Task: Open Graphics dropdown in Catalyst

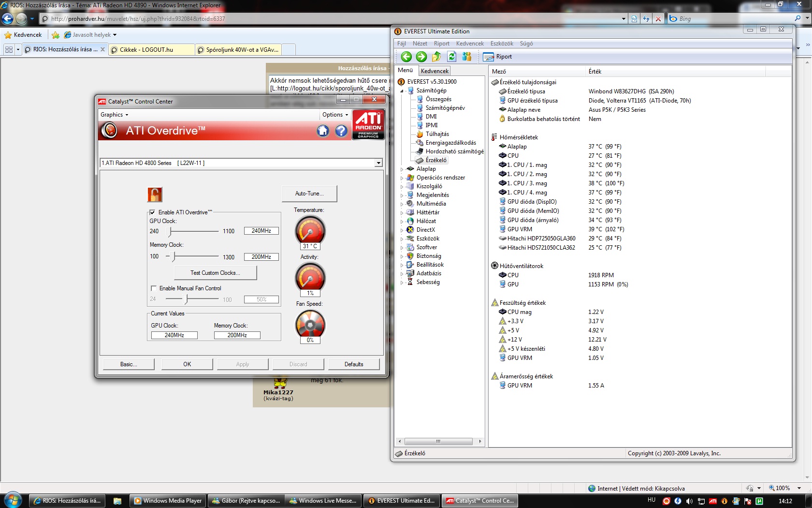Action: click(x=115, y=115)
